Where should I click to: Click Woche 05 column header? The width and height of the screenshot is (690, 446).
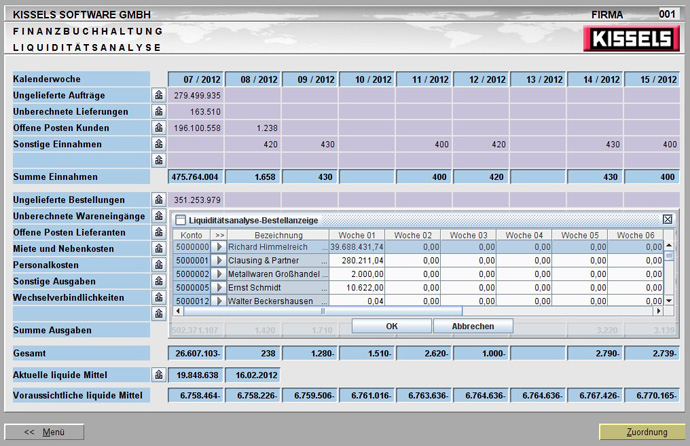(x=580, y=235)
